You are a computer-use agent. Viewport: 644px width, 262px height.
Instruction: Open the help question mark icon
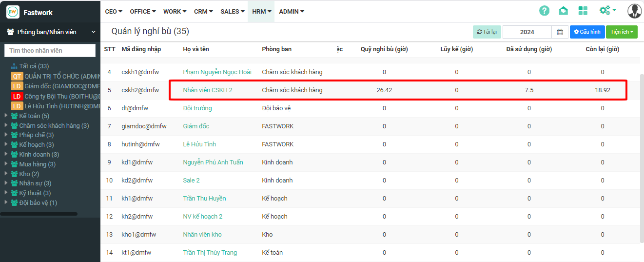pos(544,11)
